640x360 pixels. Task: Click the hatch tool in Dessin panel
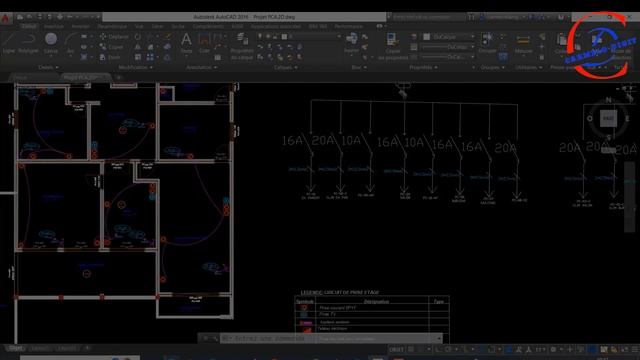(84, 57)
